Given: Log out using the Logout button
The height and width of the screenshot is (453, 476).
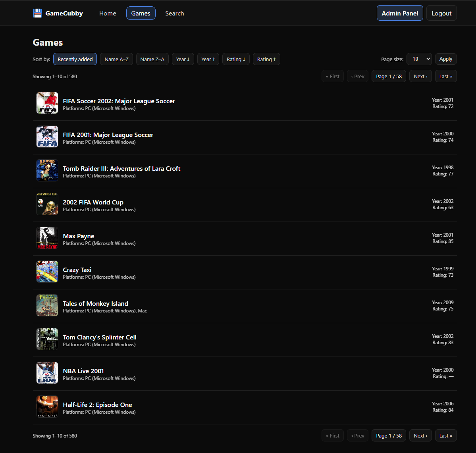Looking at the screenshot, I should [441, 13].
